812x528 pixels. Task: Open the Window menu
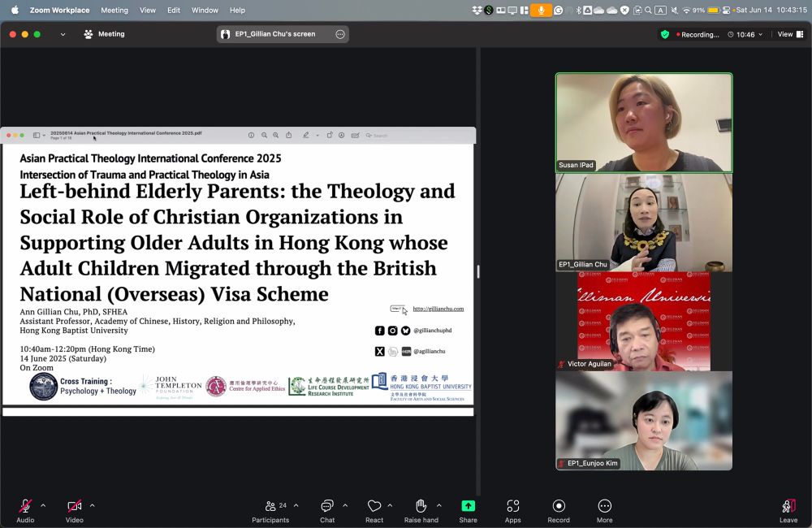205,10
